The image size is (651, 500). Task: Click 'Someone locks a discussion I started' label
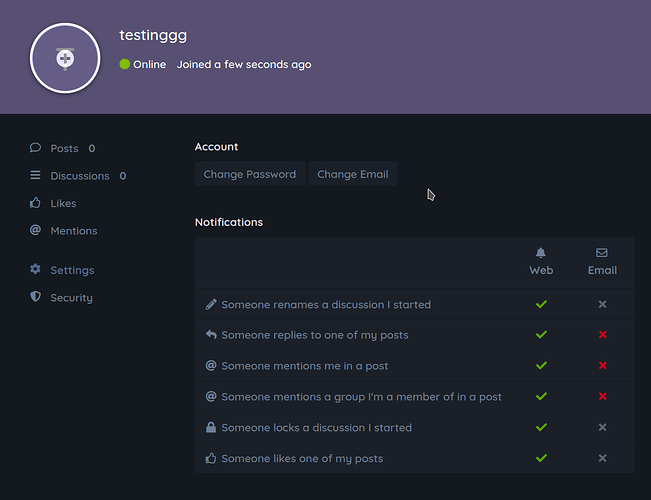tap(316, 428)
